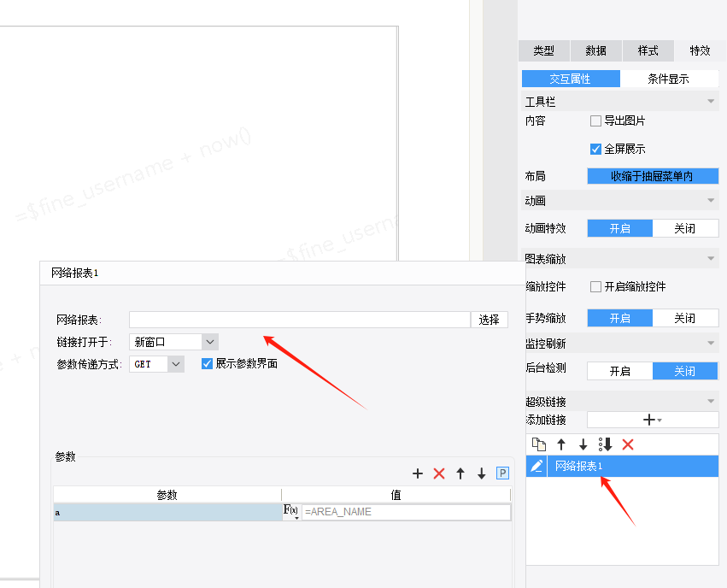This screenshot has width=727, height=588.
Task: Copy the hyperlink with the copy icon
Action: [x=539, y=444]
